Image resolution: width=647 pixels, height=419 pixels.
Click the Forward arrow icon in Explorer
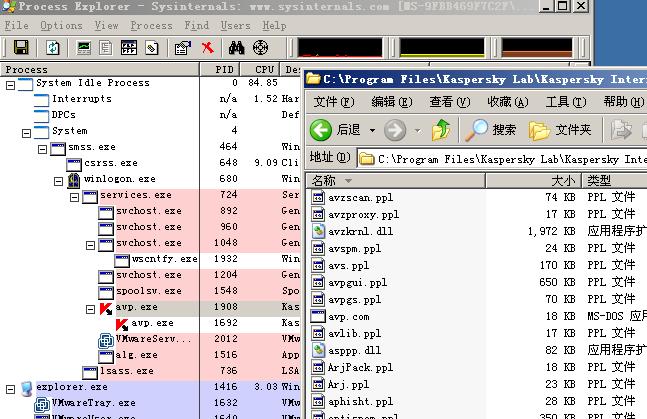tap(395, 130)
